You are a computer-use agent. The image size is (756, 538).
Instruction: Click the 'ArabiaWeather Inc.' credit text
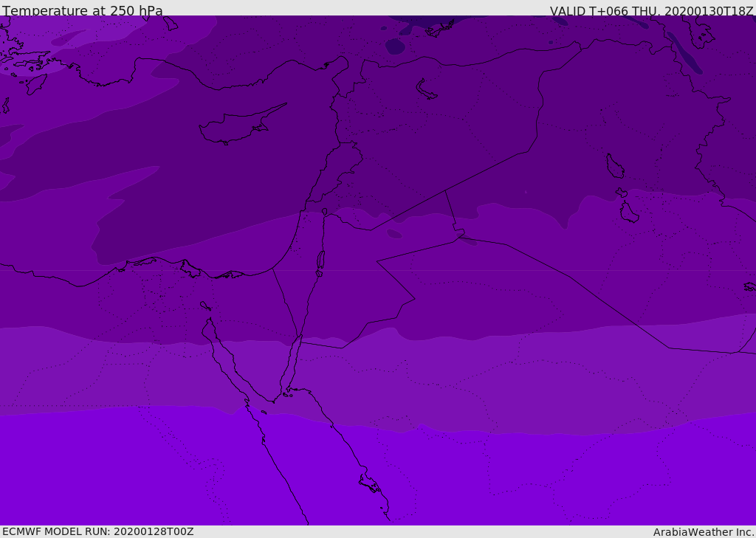click(x=704, y=532)
